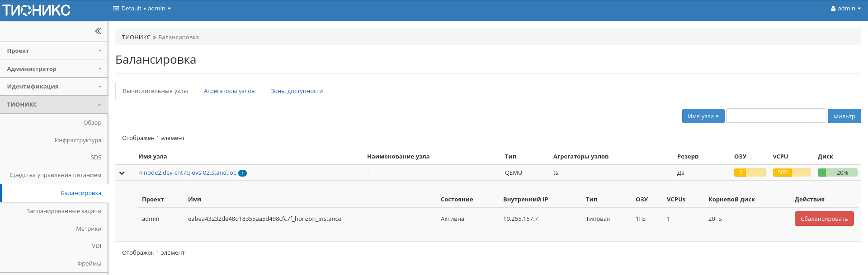Viewport: 868px width, 275px height.
Task: Open the admin user menu
Action: point(845,9)
